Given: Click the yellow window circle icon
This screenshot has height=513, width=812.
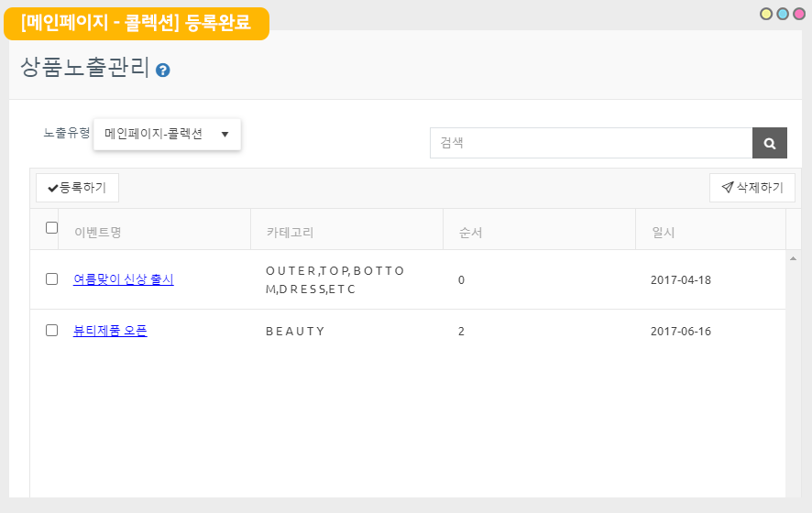Looking at the screenshot, I should 766,14.
